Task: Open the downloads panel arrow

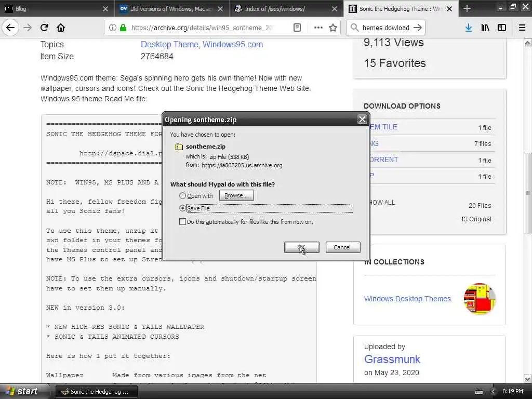Action: 468,28
